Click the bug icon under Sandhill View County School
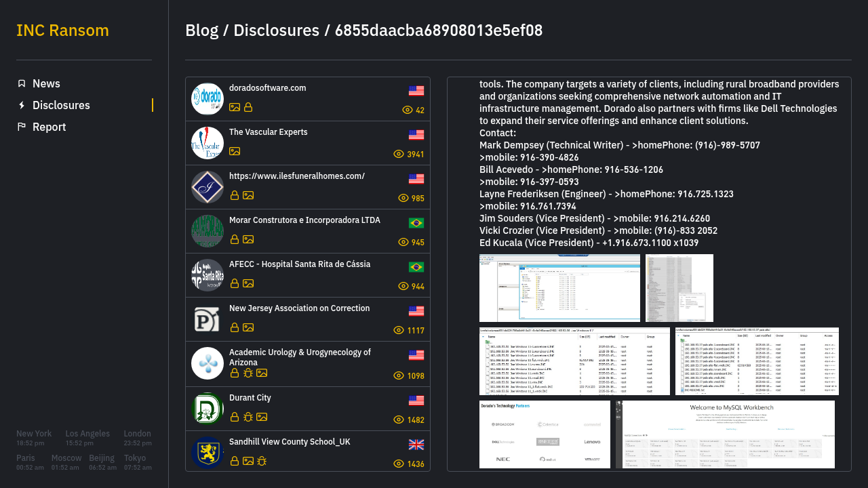The width and height of the screenshot is (868, 488). click(262, 461)
